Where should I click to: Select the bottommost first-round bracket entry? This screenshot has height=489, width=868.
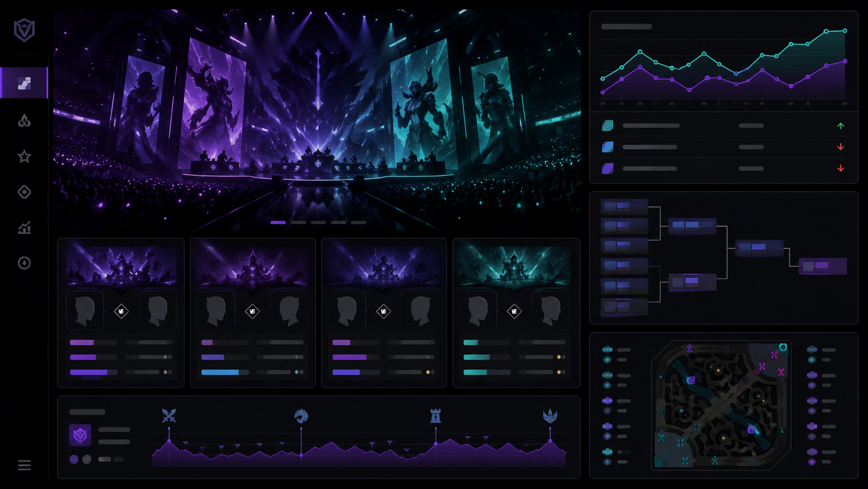pos(624,307)
